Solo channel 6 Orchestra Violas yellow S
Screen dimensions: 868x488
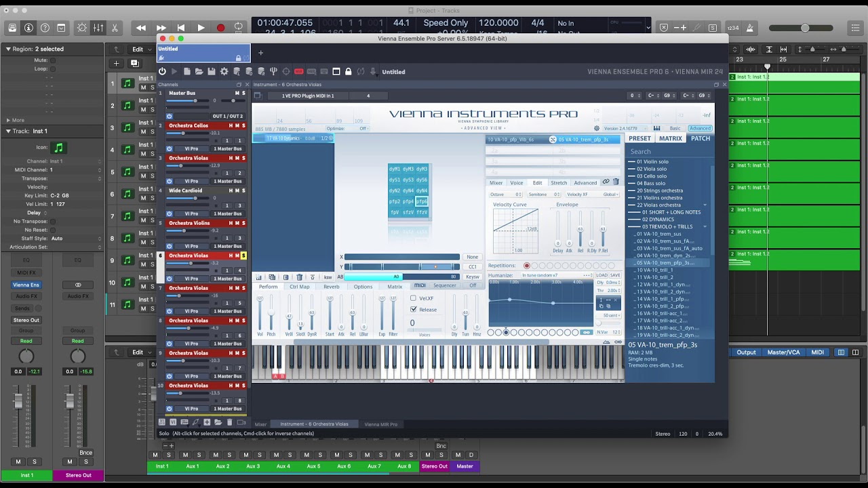tap(243, 256)
